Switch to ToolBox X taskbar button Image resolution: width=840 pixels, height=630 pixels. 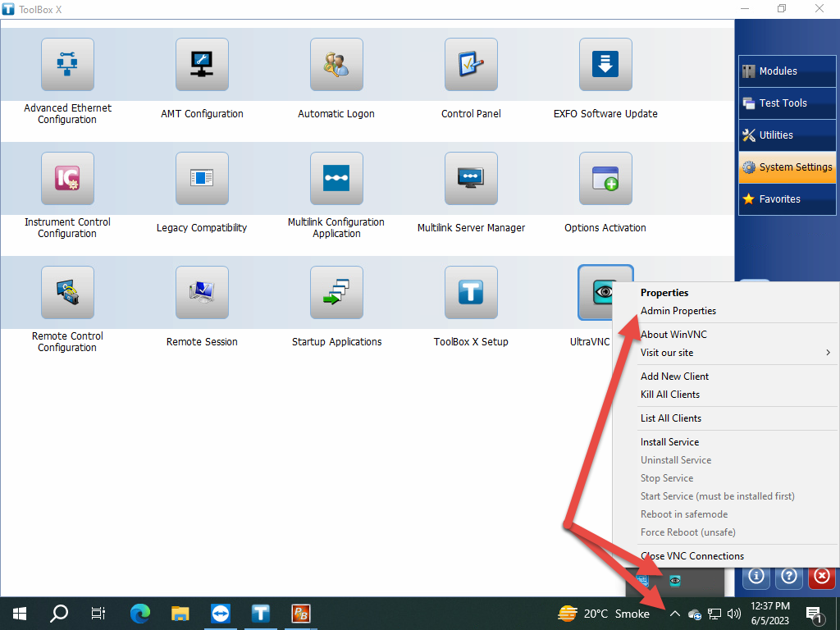tap(260, 614)
